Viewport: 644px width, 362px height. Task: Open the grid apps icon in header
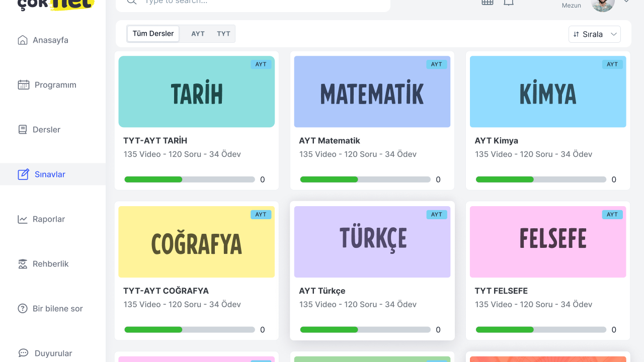(487, 3)
